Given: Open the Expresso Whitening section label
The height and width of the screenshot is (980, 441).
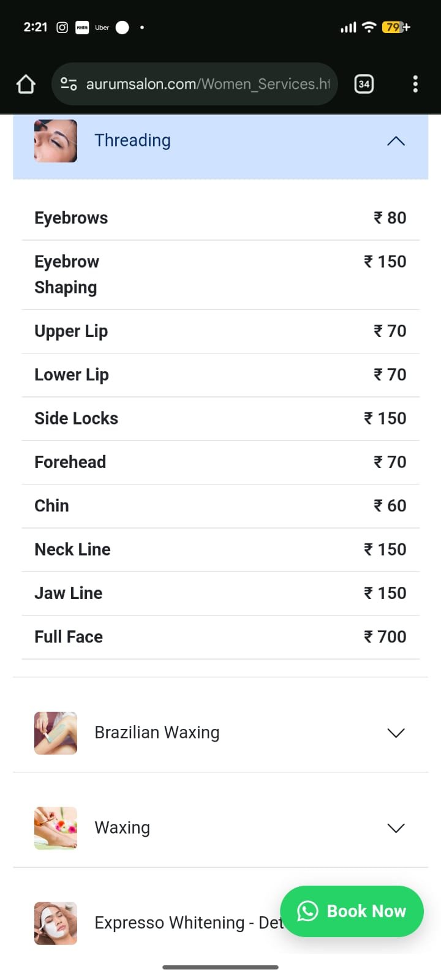Looking at the screenshot, I should (x=184, y=923).
